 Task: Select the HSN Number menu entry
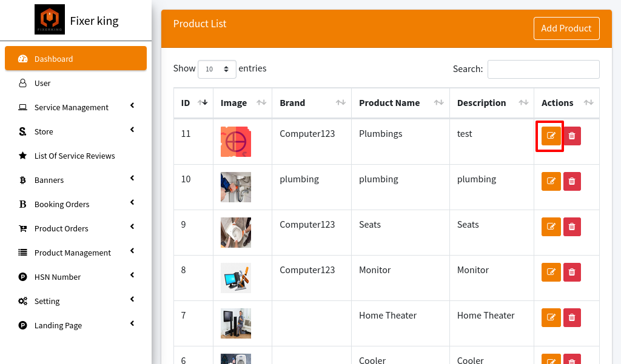pyautogui.click(x=76, y=277)
